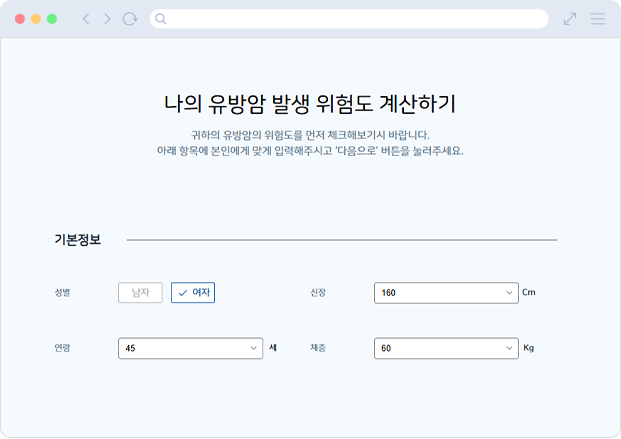Click the browser forward arrow
This screenshot has width=621, height=439.
[x=107, y=19]
